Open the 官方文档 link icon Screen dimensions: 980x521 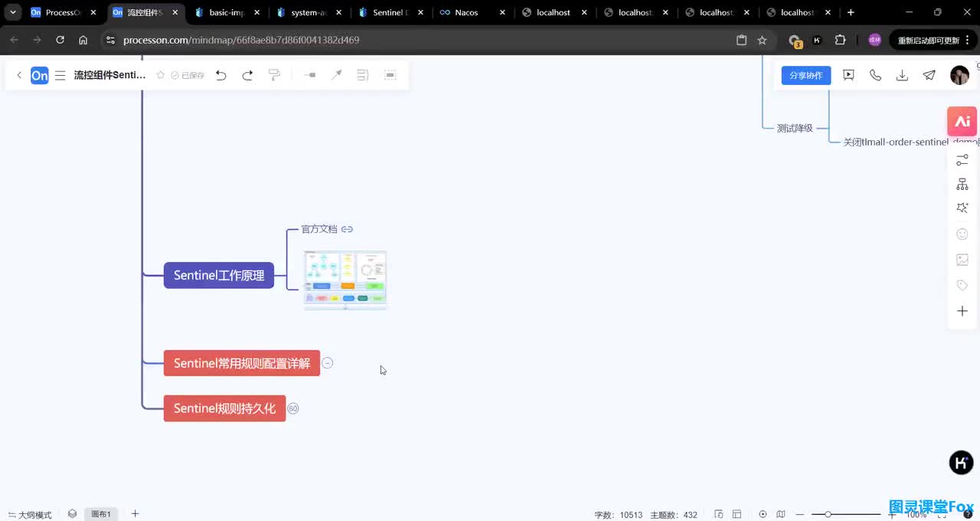click(x=347, y=229)
